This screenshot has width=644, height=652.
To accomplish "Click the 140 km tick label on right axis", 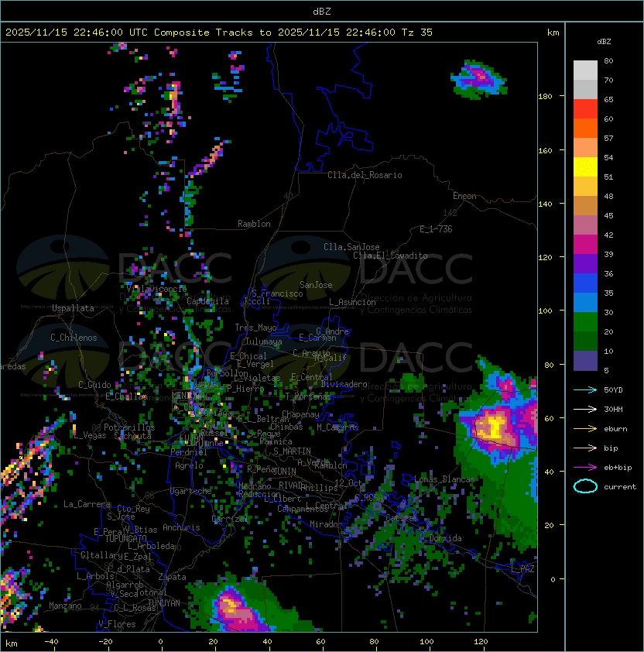I will pyautogui.click(x=545, y=204).
